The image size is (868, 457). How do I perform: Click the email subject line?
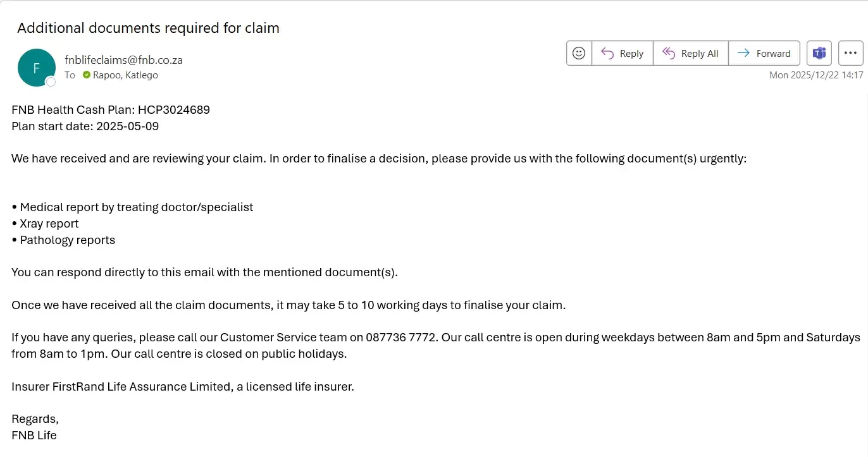148,28
